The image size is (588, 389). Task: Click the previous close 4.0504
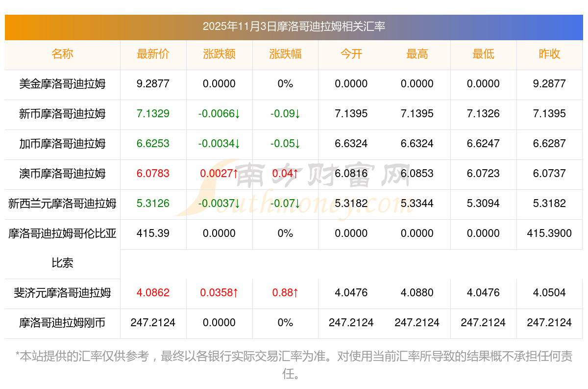[549, 293]
